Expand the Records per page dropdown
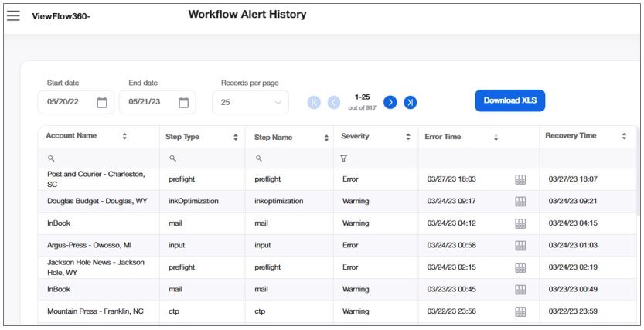 click(250, 102)
